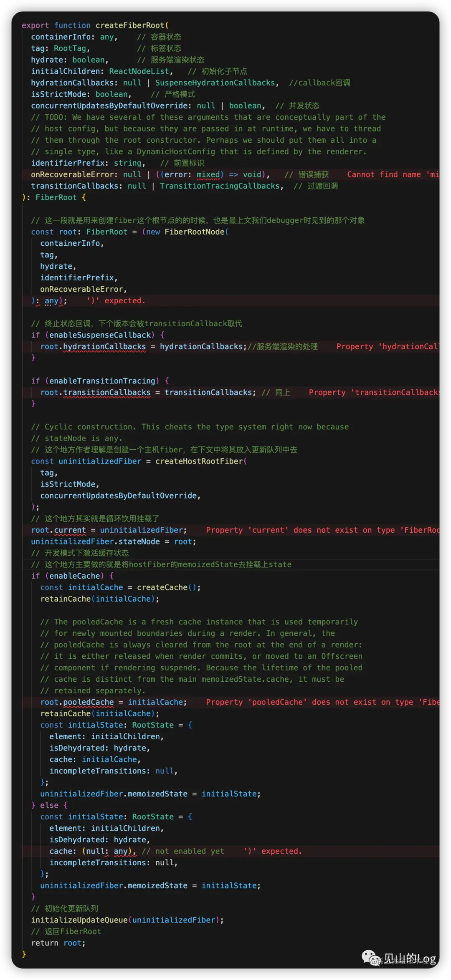Click the '): any);' line with error underline

coord(49,301)
